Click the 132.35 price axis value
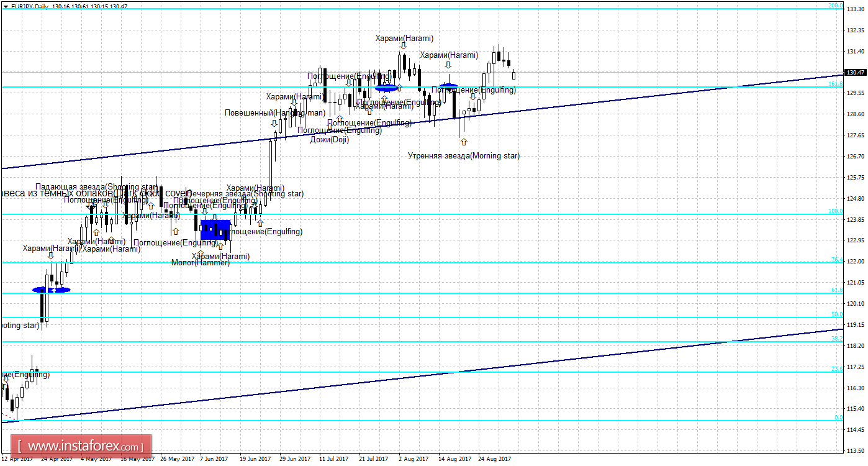868x466 pixels. (856, 30)
